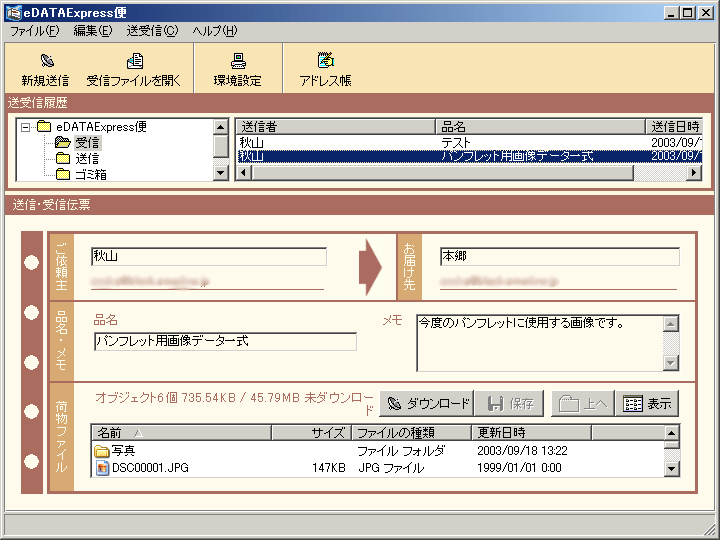Screen dimensions: 720x540
Task: Close the eDATAExpress便 window
Action: click(x=705, y=13)
